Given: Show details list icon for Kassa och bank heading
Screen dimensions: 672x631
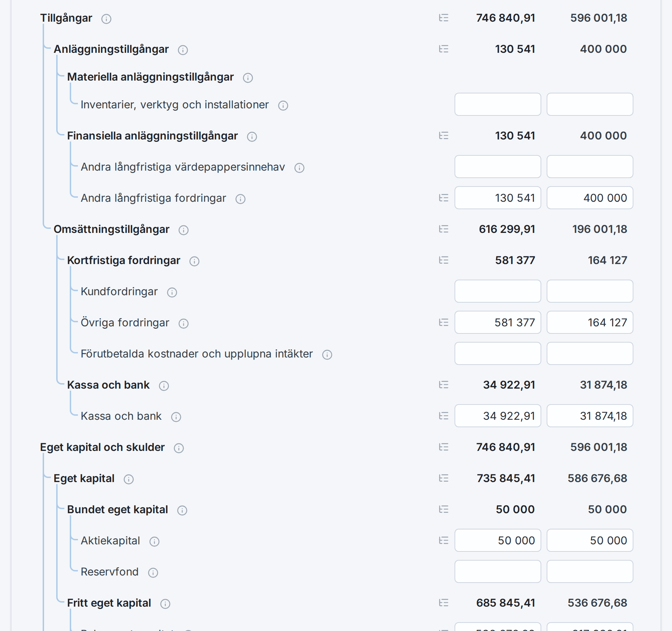Looking at the screenshot, I should (x=444, y=385).
